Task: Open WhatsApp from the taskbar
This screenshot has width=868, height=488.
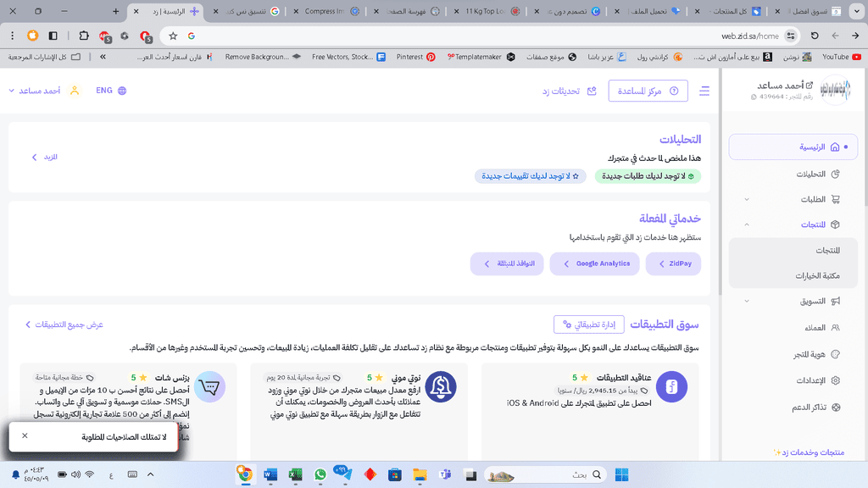Action: [320, 474]
